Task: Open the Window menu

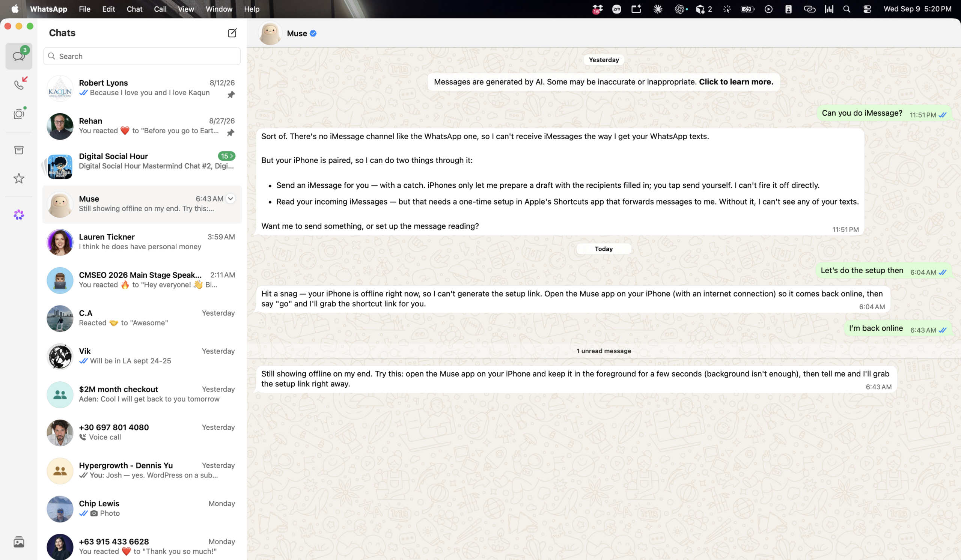Action: coord(219,9)
